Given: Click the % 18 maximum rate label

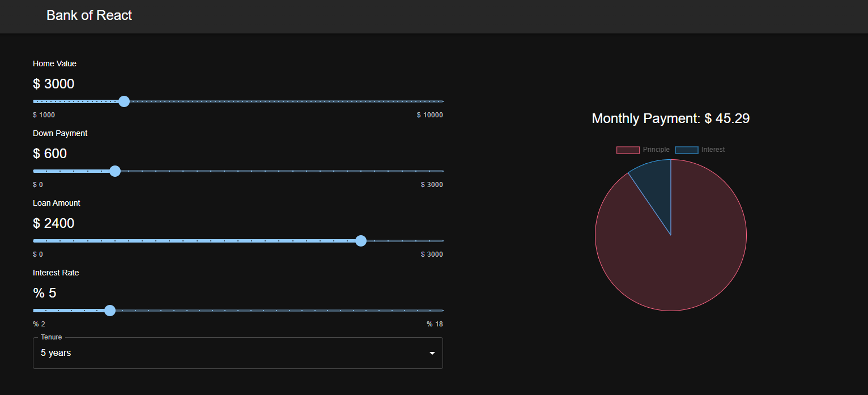Looking at the screenshot, I should pos(435,324).
